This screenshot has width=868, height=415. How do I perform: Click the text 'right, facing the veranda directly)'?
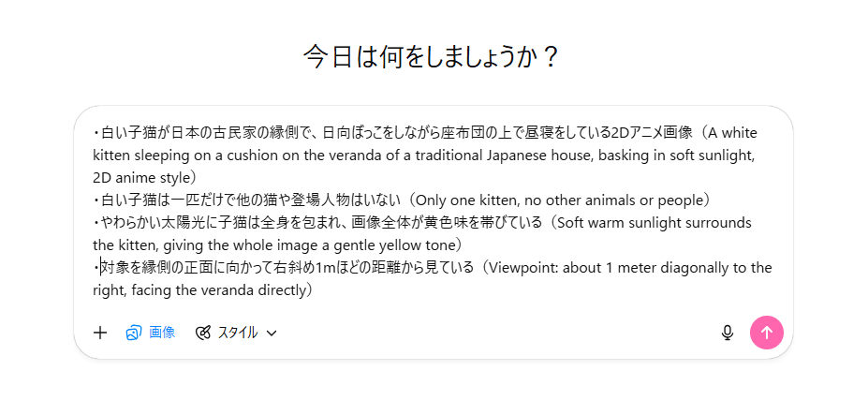201,290
